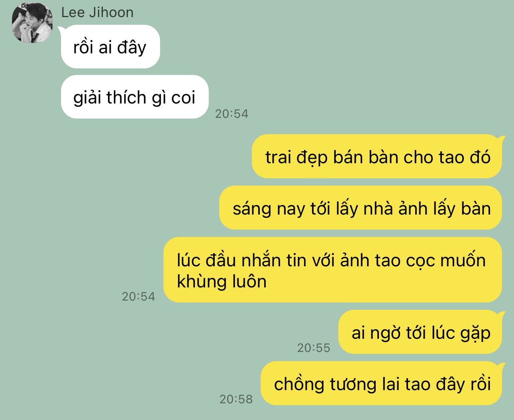Click the word 'đây' in the first white bubble

click(x=132, y=48)
